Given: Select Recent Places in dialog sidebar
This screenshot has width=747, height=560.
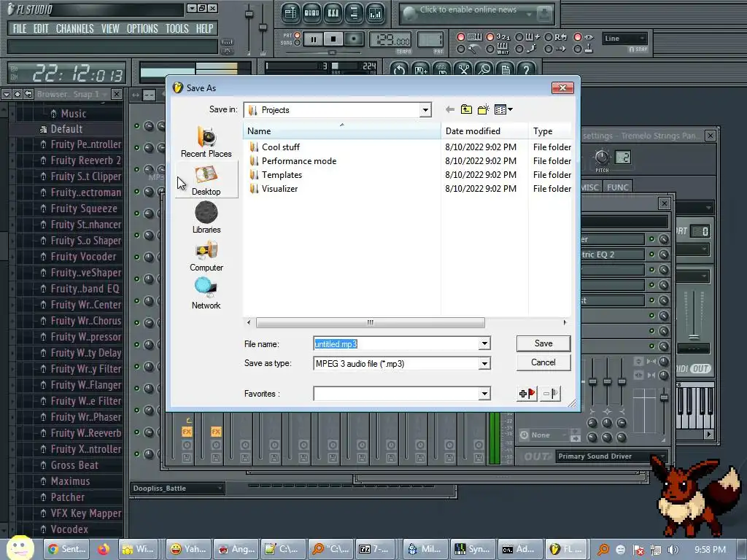Looking at the screenshot, I should [206, 142].
